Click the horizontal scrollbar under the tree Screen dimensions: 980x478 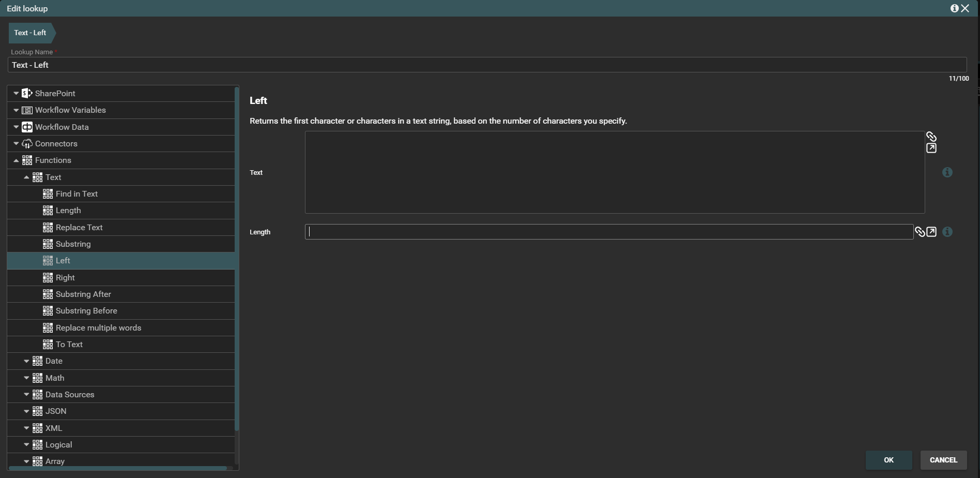tap(118, 468)
